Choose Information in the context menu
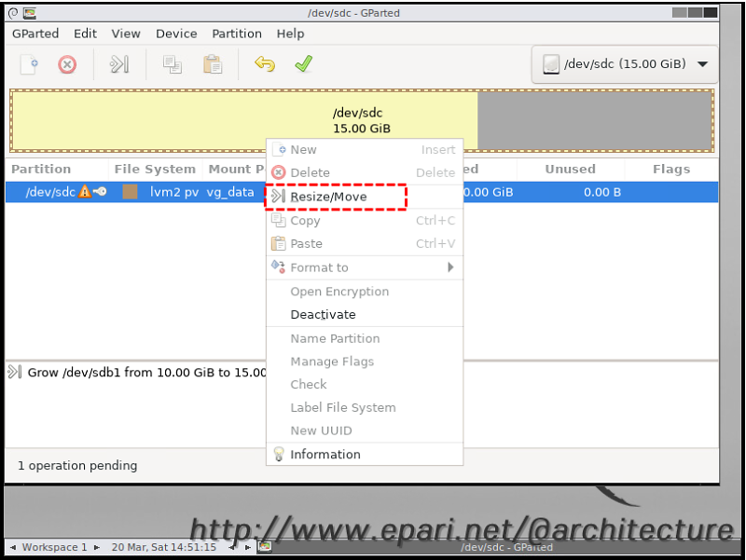Image resolution: width=746 pixels, height=560 pixels. pos(365,455)
